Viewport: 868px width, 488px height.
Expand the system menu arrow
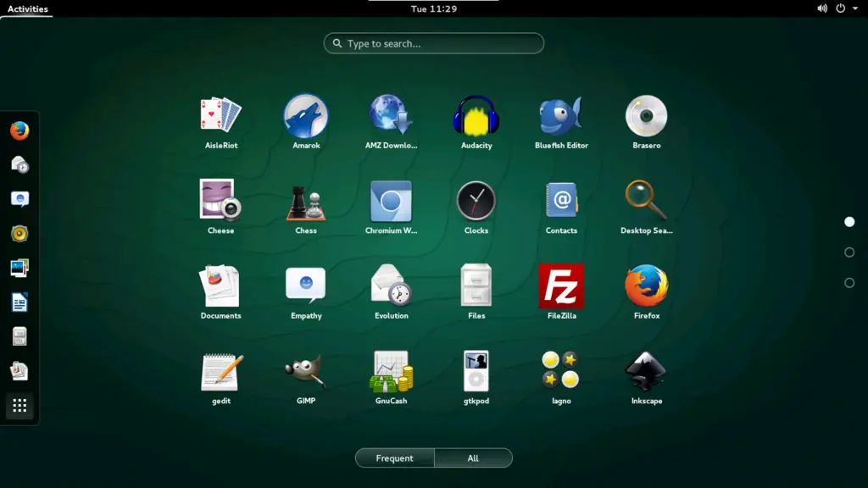coord(855,8)
